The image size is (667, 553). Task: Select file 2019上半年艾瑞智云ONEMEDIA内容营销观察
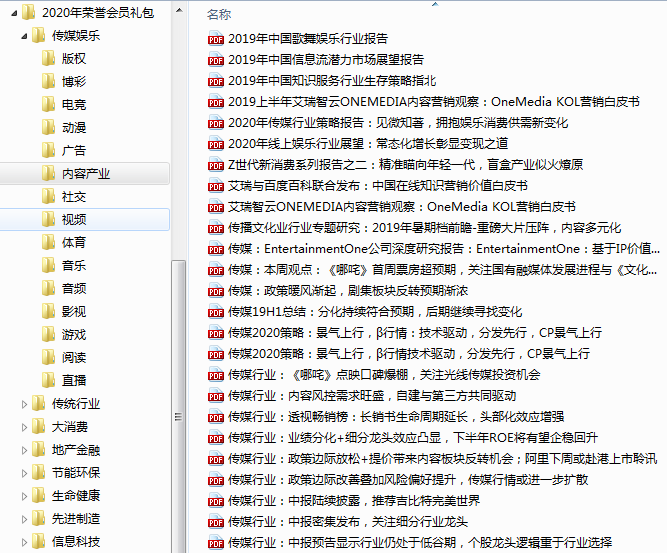pyautogui.click(x=433, y=102)
